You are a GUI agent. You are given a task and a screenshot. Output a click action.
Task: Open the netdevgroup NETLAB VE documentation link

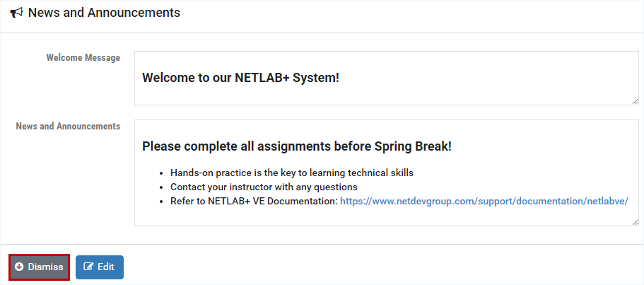click(x=484, y=201)
